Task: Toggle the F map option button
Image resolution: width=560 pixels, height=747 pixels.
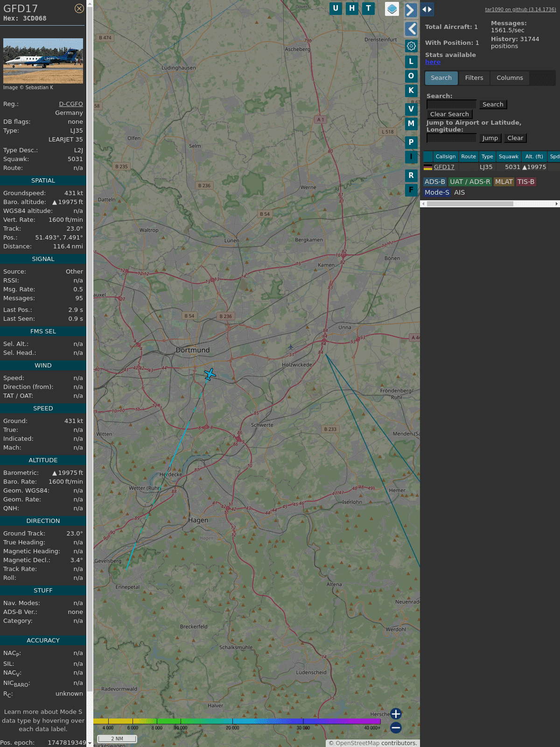Action: pos(411,190)
